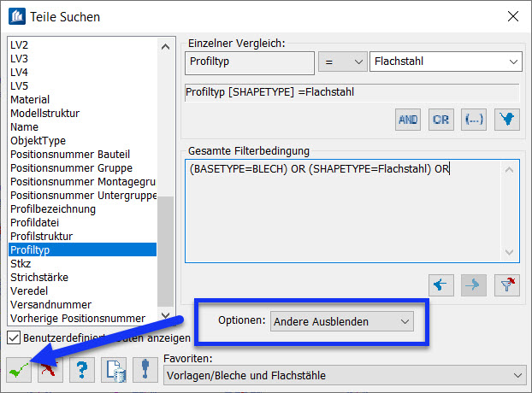Click the attribute list scrollbar thumb
This screenshot has width=532, height=393.
pos(166,251)
